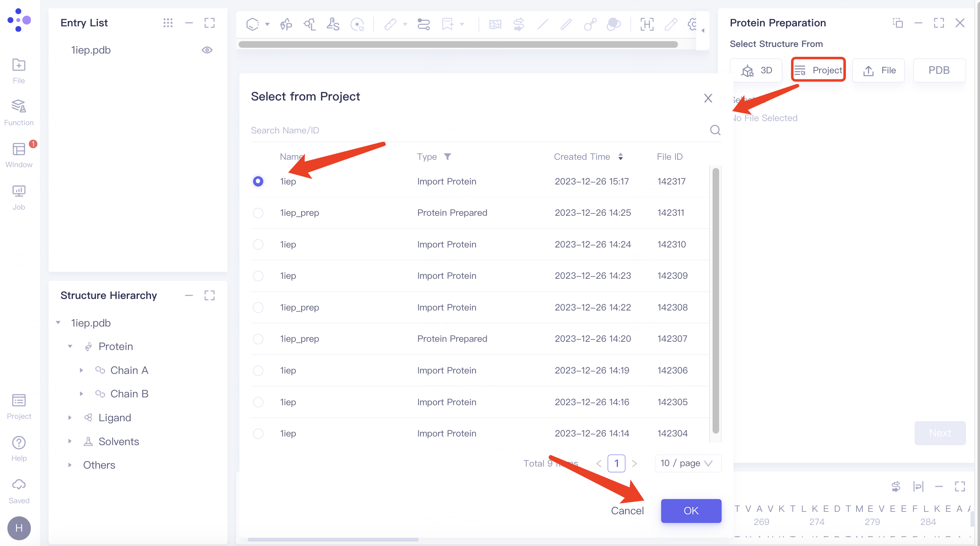Open the Help icon
The width and height of the screenshot is (980, 546).
click(x=19, y=448)
